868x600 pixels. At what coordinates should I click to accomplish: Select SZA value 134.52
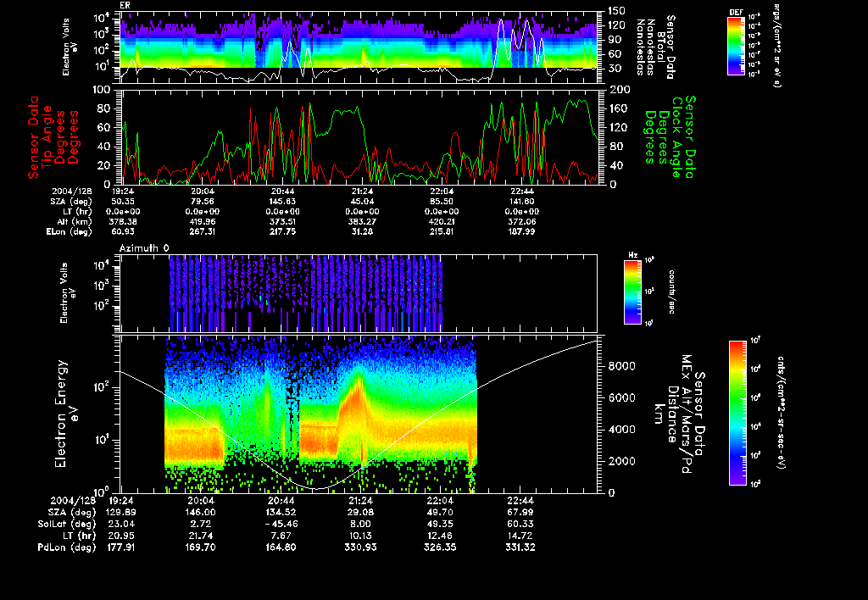click(x=281, y=513)
